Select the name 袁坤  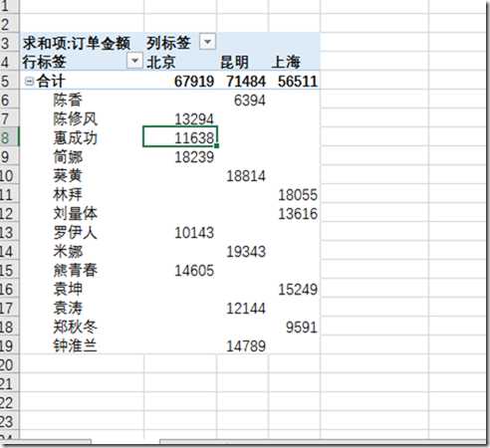[x=68, y=289]
